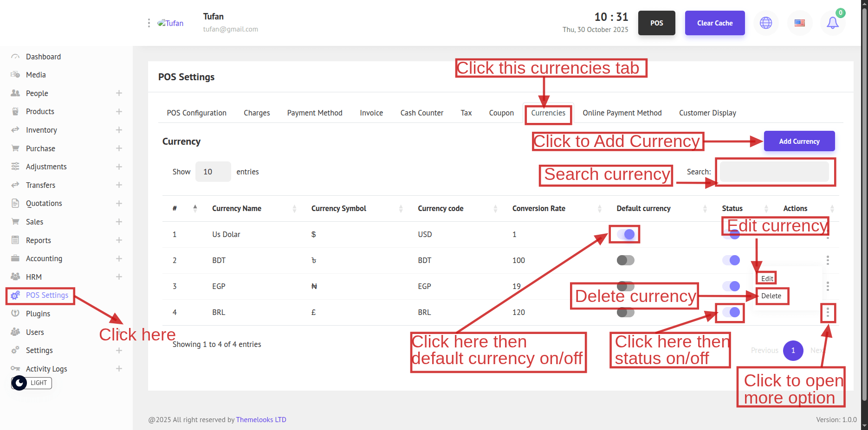Expand the Sales sidebar section
The width and height of the screenshot is (868, 430).
click(119, 222)
